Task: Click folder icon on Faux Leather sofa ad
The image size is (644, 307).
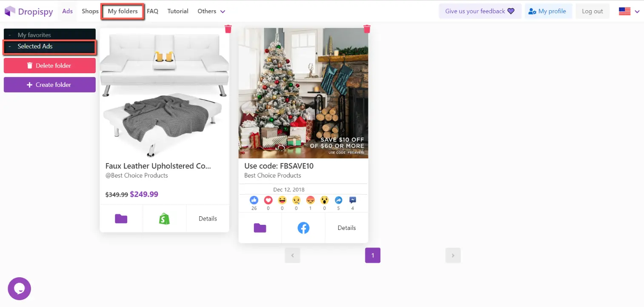Action: click(x=121, y=218)
